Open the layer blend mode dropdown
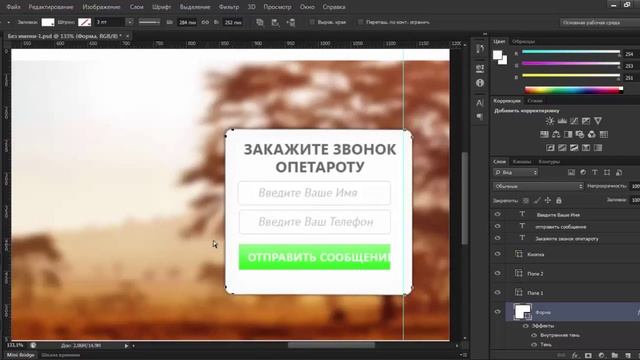This screenshot has width=640, height=360. (538, 186)
